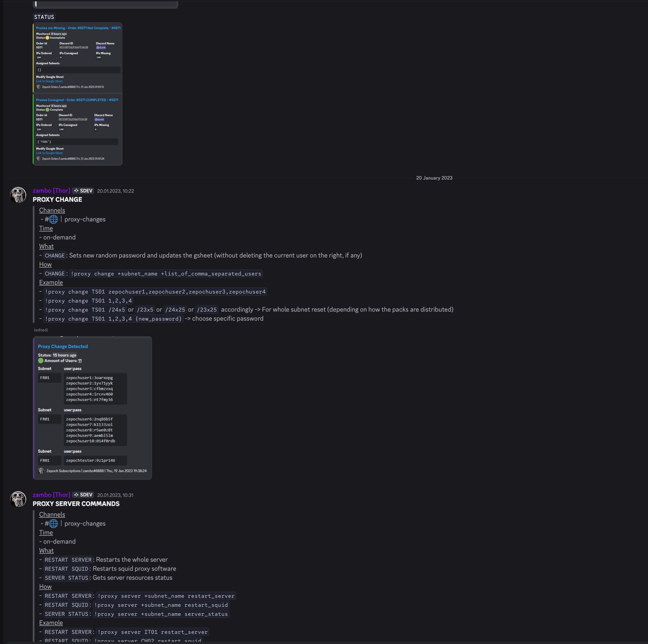Click the yellow Incomplete status dot
The width and height of the screenshot is (648, 644).
click(48, 38)
